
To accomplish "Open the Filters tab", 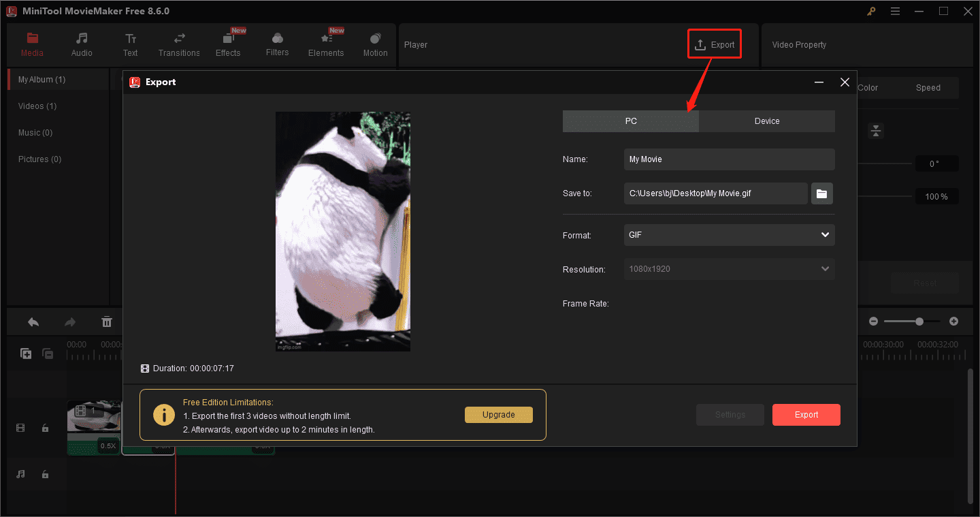I will [x=277, y=45].
